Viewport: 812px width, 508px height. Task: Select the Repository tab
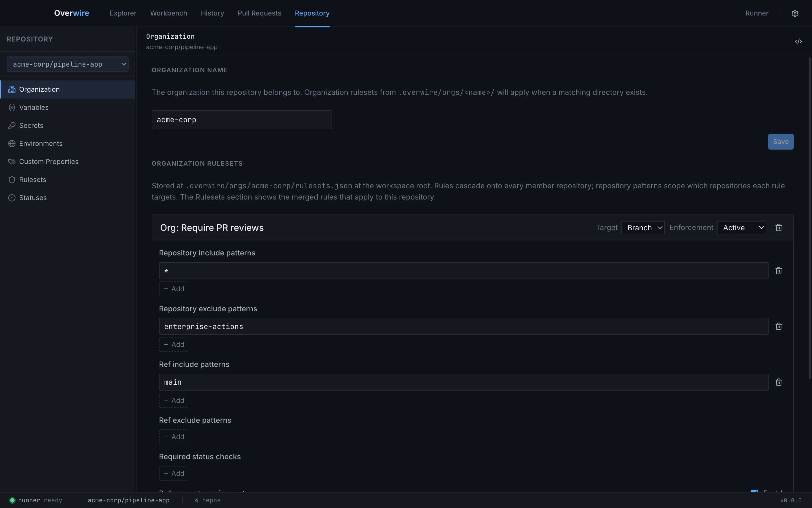(312, 13)
